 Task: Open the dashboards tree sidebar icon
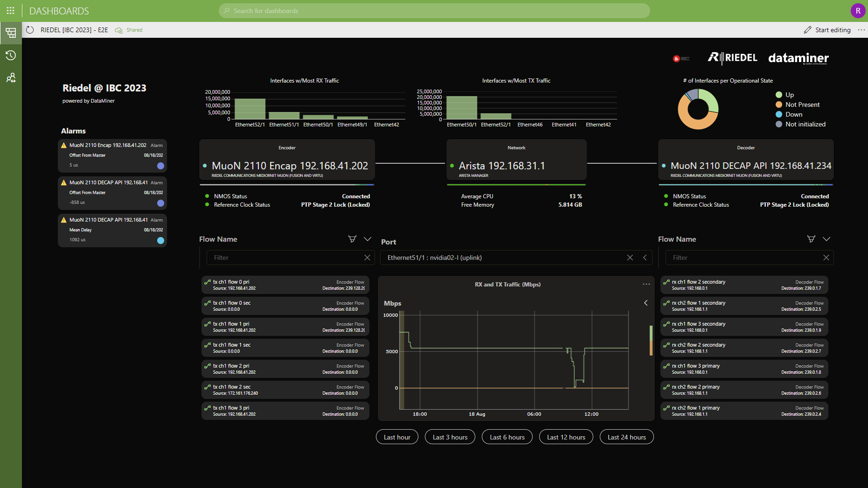[11, 33]
